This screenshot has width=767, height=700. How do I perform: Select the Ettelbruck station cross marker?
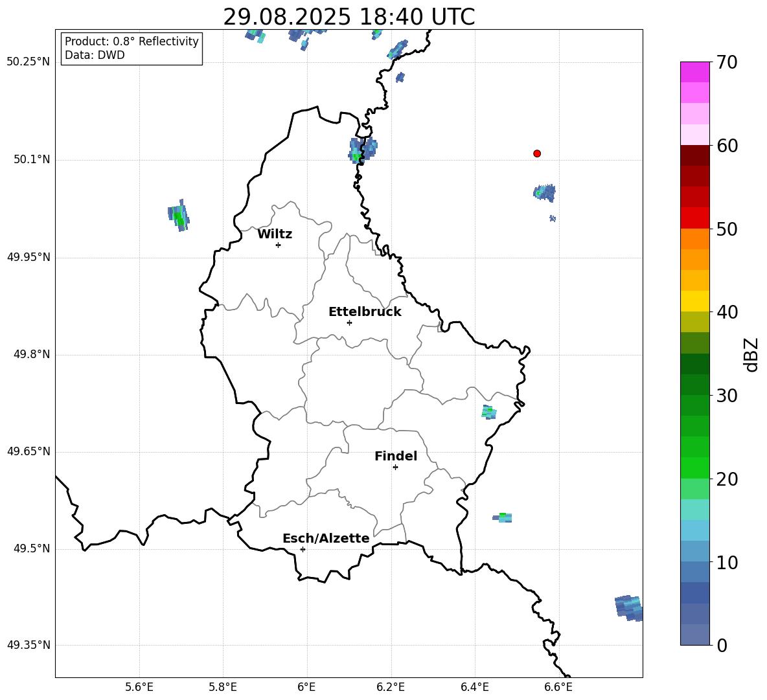point(349,322)
